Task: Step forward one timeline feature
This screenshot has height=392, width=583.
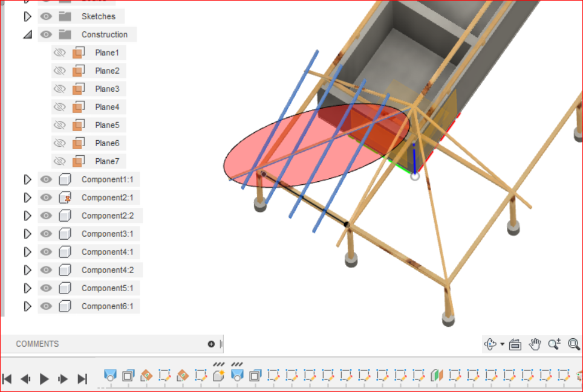Action: [63, 379]
